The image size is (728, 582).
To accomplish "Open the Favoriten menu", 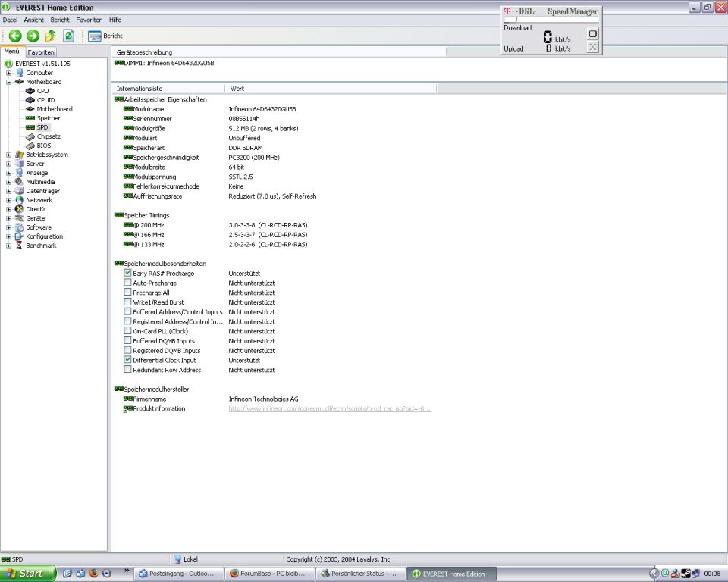I will coord(89,20).
